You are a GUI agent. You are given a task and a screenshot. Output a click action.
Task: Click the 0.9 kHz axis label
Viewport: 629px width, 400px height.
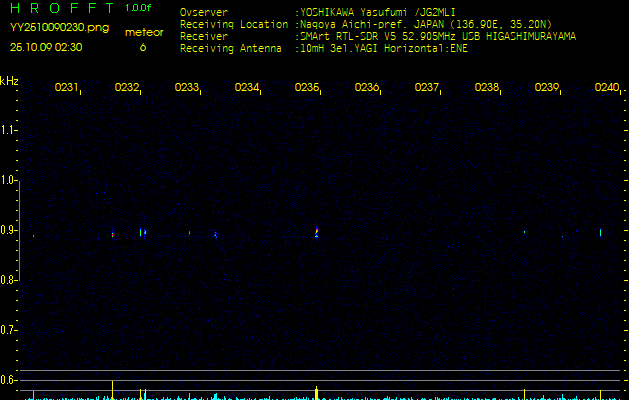8,230
